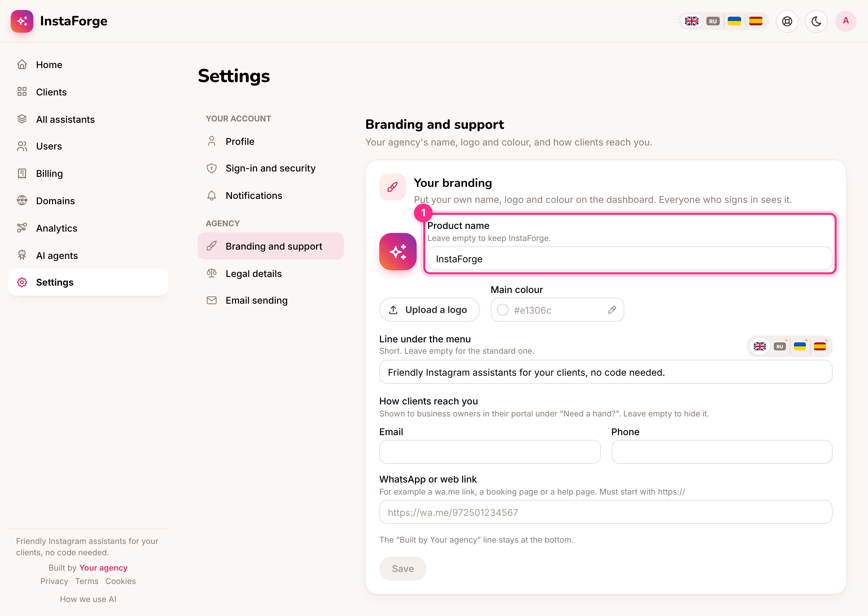
Task: Click the Upload a logo button
Action: click(429, 310)
